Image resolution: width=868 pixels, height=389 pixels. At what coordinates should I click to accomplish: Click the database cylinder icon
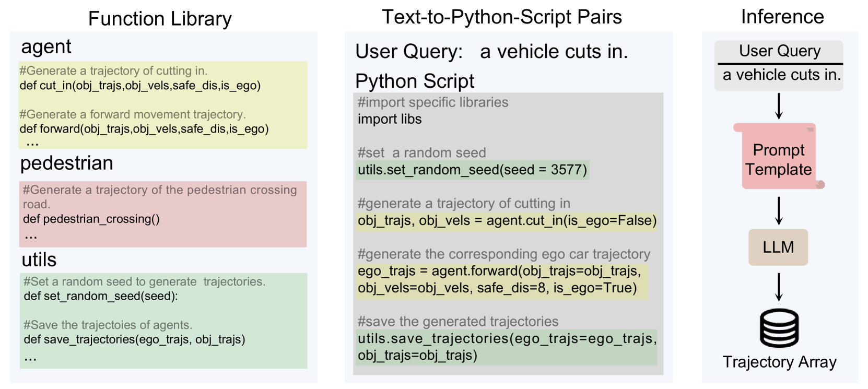pos(779,328)
